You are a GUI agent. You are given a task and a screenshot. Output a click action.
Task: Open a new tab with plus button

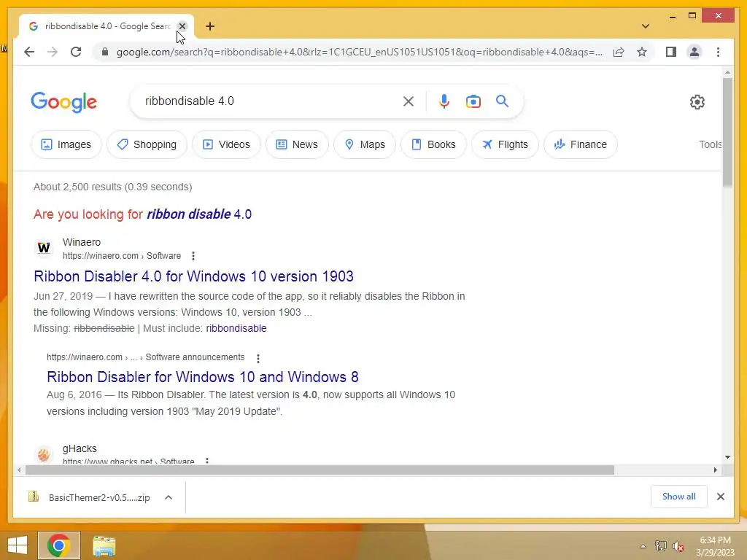[x=210, y=26]
